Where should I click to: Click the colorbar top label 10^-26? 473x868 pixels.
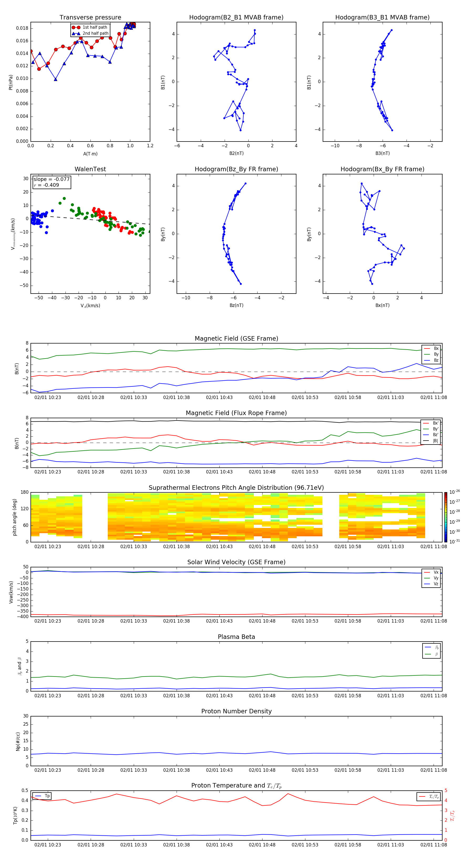(455, 492)
